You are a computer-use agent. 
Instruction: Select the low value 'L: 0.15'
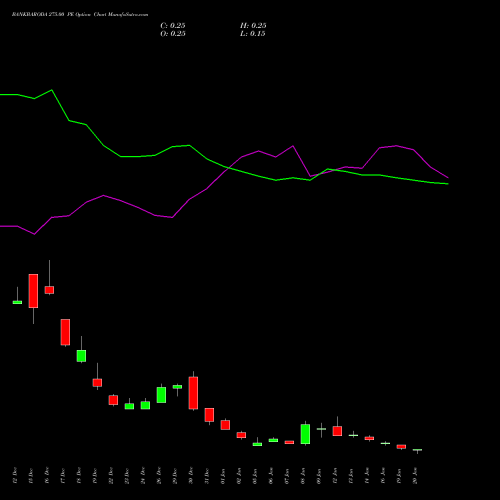[253, 34]
